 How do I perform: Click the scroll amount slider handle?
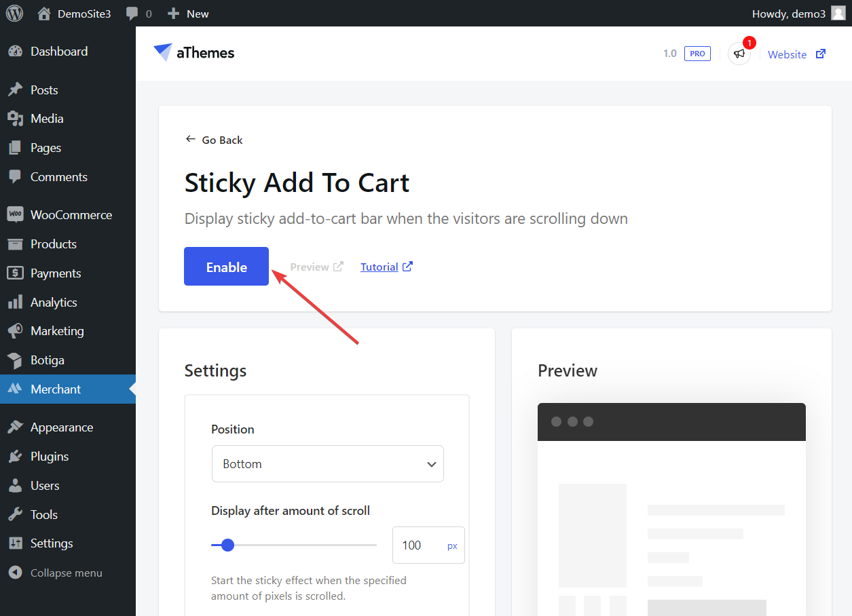[228, 545]
